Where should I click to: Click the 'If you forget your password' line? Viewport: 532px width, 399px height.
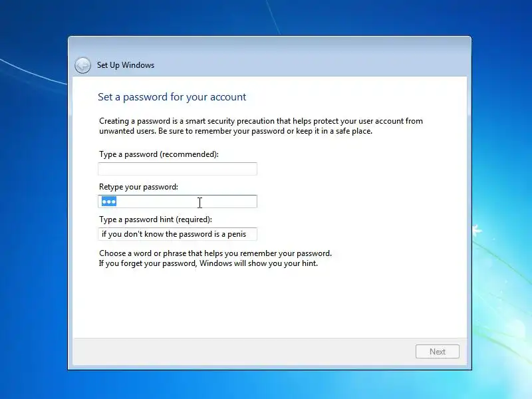(208, 263)
